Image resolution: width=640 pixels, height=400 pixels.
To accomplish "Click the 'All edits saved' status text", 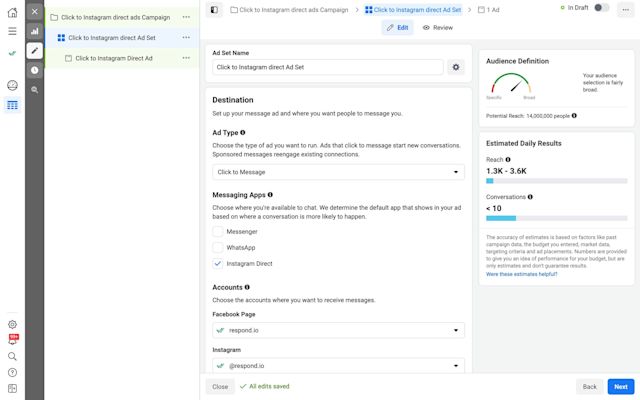I will [269, 386].
